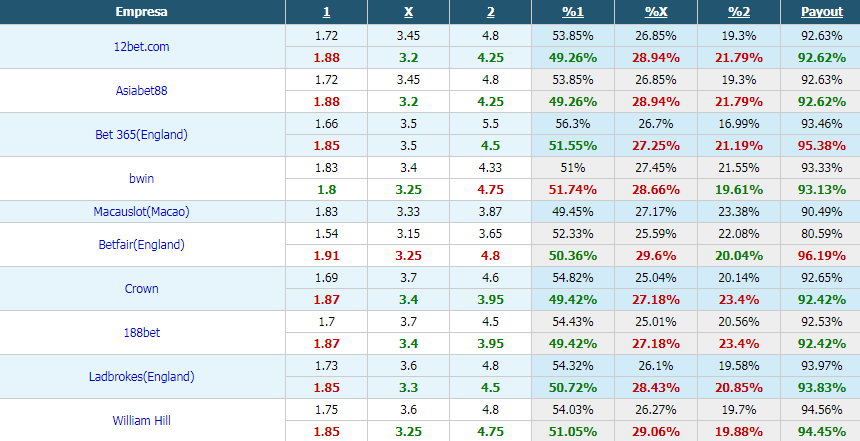The width and height of the screenshot is (860, 441).
Task: Select Bet 365 opening away odds 5.5
Action: pos(490,124)
